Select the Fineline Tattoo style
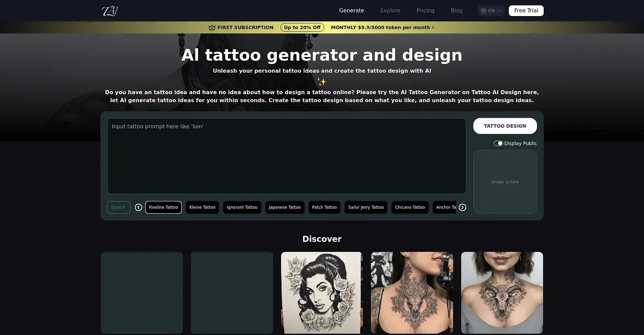 pyautogui.click(x=163, y=207)
